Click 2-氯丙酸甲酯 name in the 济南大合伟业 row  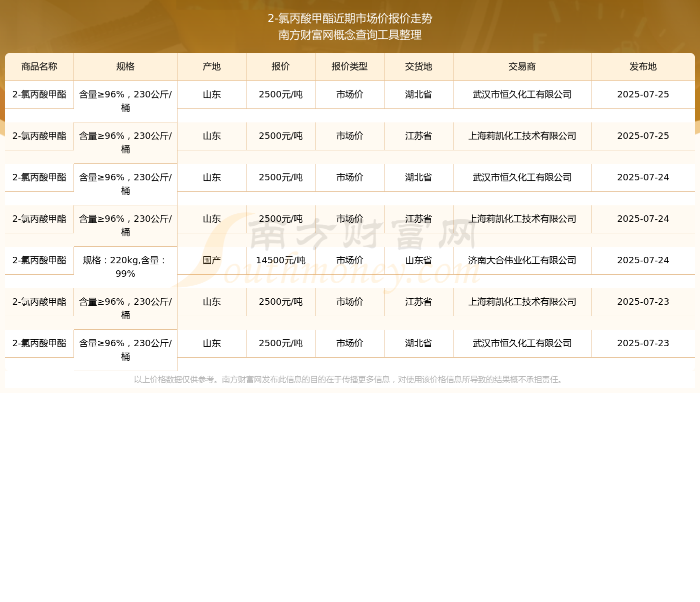click(x=39, y=260)
